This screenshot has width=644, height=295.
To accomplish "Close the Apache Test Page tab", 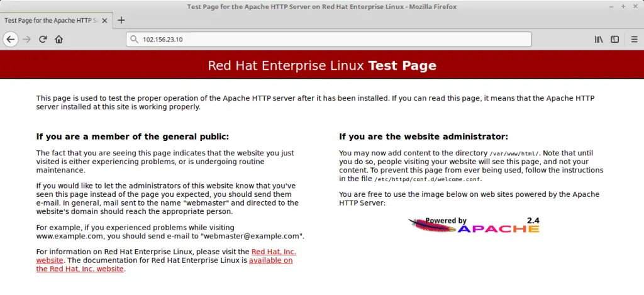I will [x=104, y=21].
